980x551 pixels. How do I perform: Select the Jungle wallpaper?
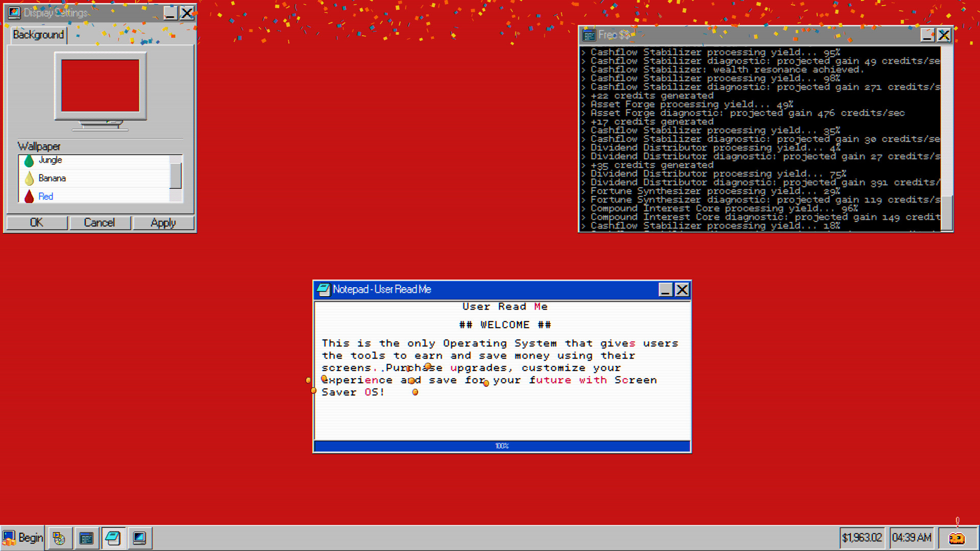[94, 160]
